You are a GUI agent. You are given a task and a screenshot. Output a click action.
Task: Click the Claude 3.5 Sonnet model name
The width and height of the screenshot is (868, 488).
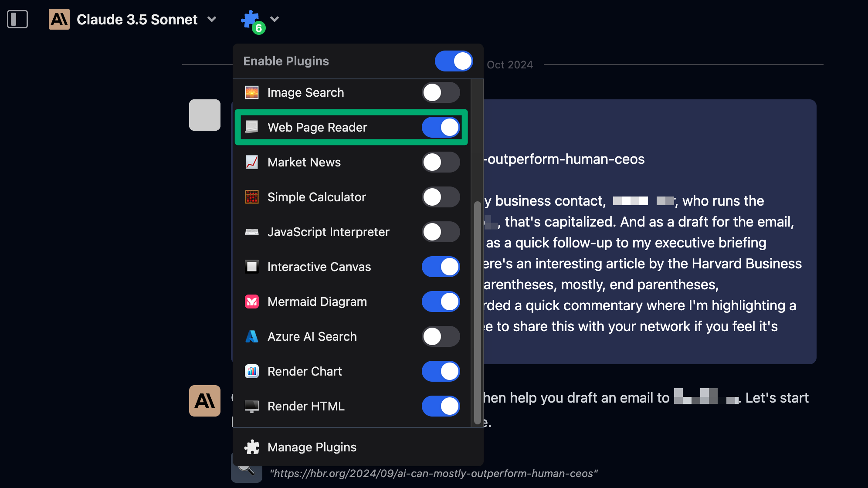(137, 19)
